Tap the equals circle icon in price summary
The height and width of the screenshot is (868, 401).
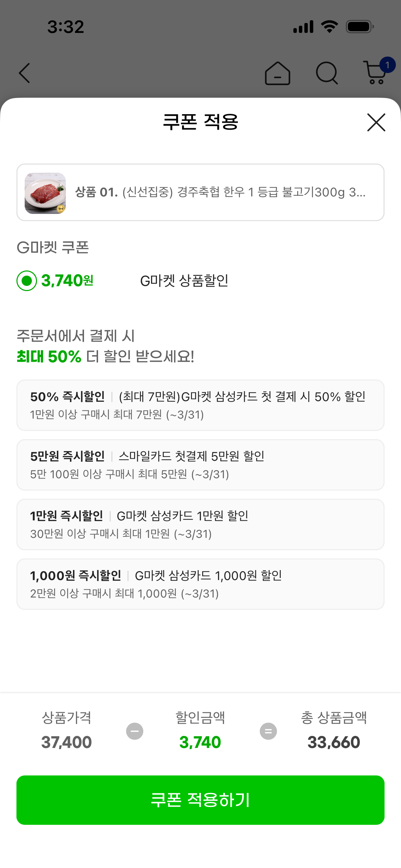pyautogui.click(x=268, y=731)
